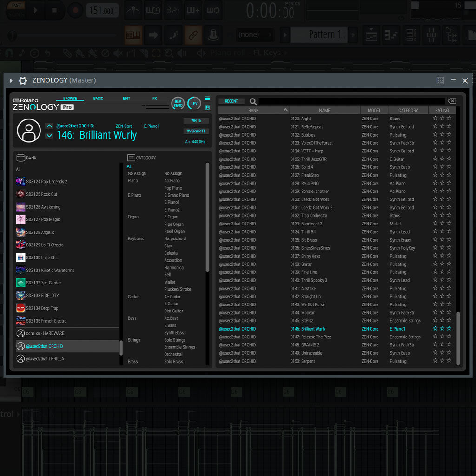
Task: Click the A = 440.0Hz tuning value
Action: click(196, 142)
